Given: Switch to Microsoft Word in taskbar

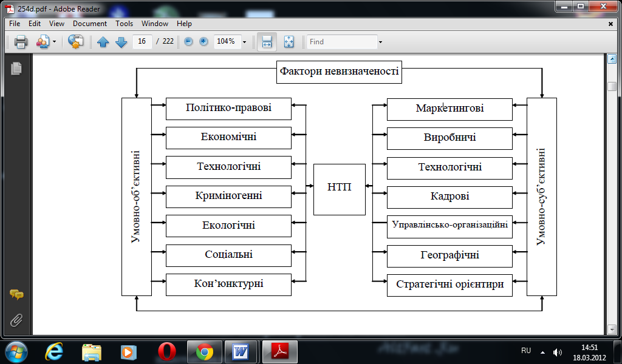Looking at the screenshot, I should [x=241, y=352].
